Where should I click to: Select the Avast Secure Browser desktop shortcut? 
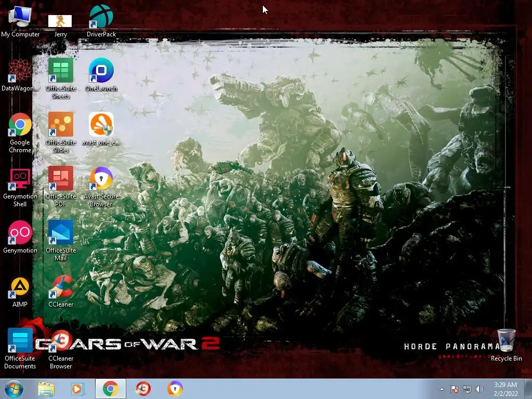coord(101,187)
